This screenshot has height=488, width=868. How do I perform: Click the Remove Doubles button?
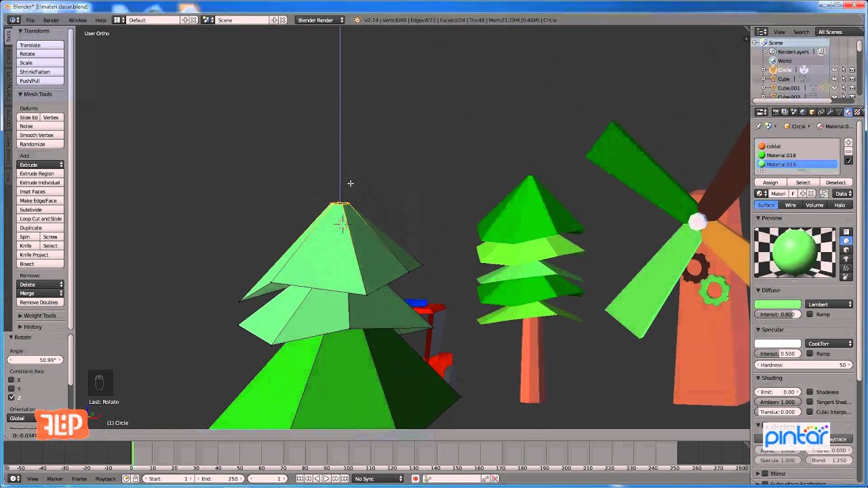click(41, 302)
